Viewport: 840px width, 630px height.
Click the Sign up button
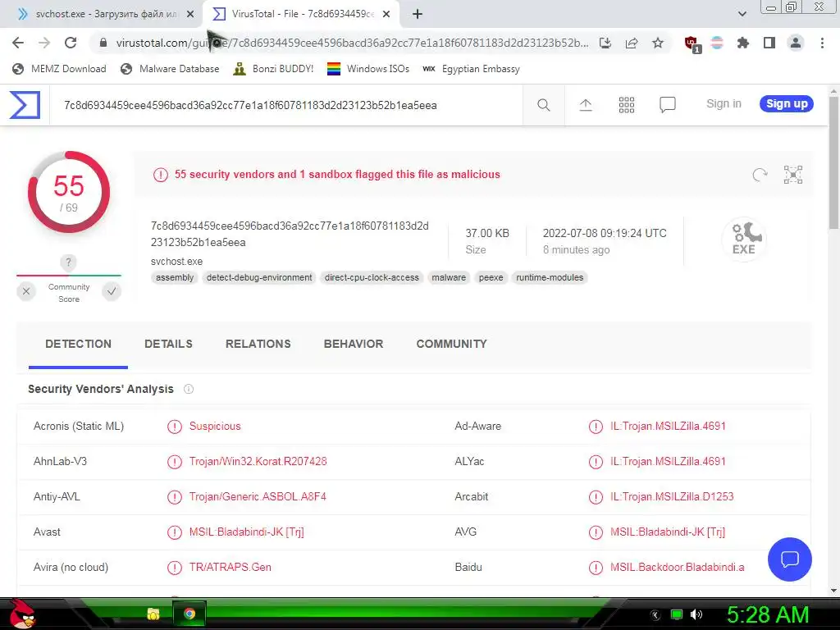pyautogui.click(x=787, y=104)
